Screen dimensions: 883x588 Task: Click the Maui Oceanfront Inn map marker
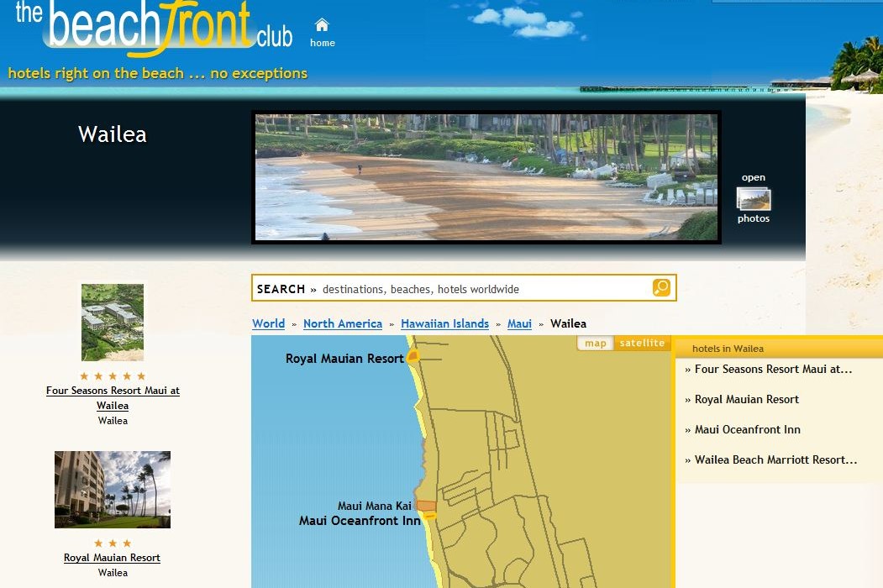coord(429,516)
